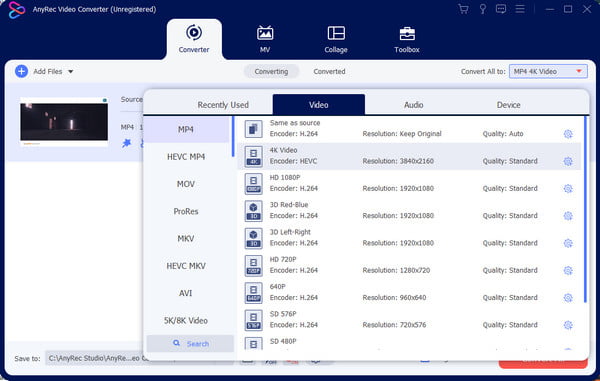The height and width of the screenshot is (381, 600).
Task: Open the hamburger menu icon
Action: point(520,9)
